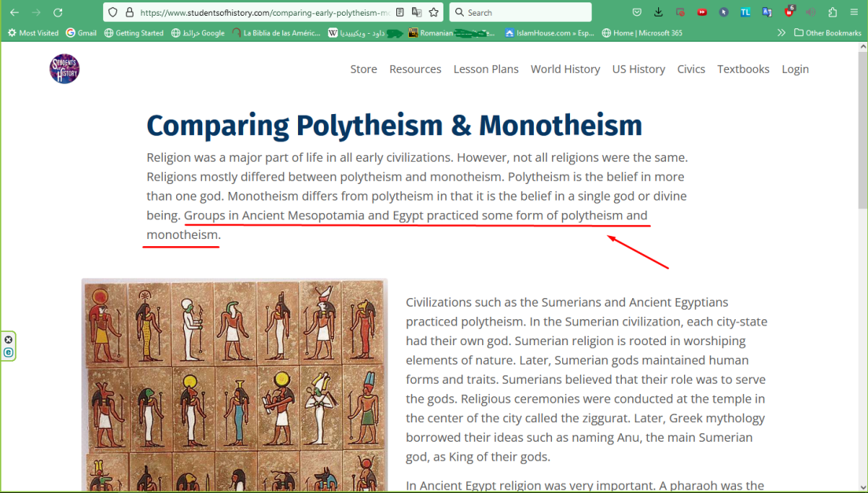Viewport: 868px width, 493px height.
Task: Open Home | Microsoft 365 bookmark
Action: click(x=642, y=33)
